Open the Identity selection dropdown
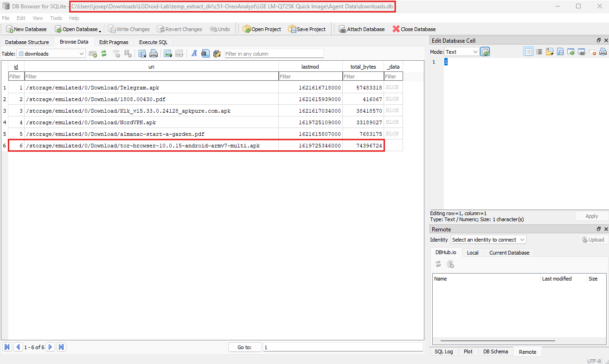Image resolution: width=609 pixels, height=364 pixels. coord(488,240)
